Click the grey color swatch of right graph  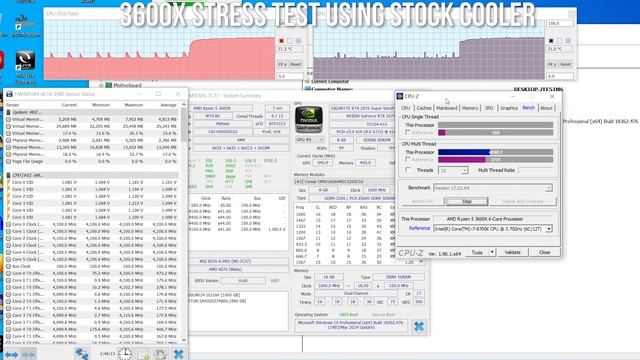click(568, 41)
